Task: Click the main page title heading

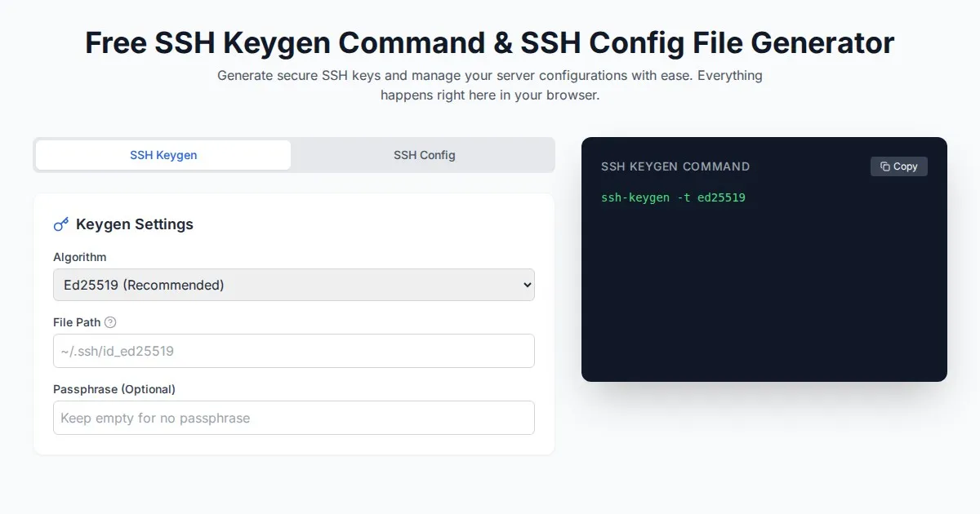Action: point(490,42)
